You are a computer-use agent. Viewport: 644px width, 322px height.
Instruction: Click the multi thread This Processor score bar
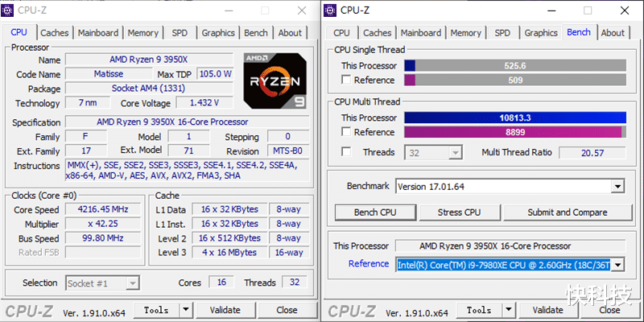(515, 118)
